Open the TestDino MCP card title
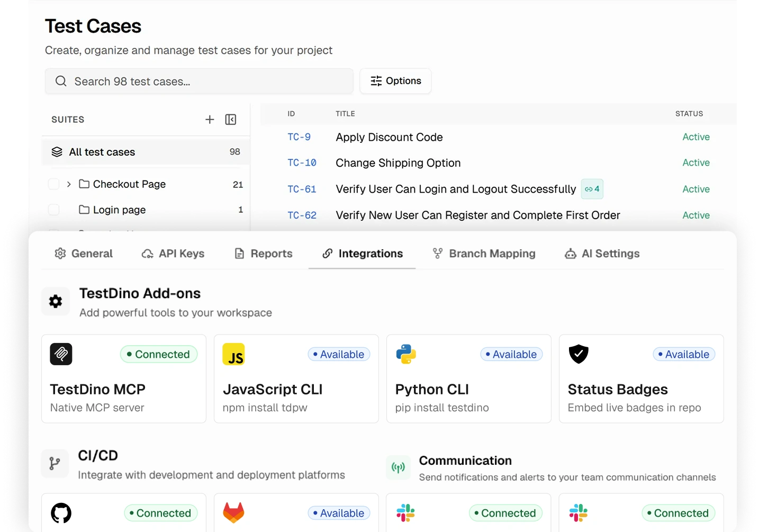 click(97, 389)
